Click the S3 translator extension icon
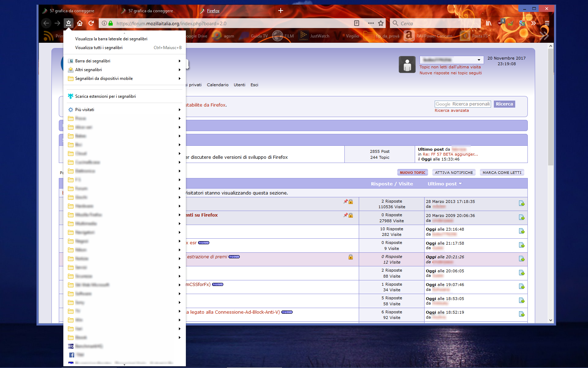This screenshot has height=368, width=588. click(x=522, y=23)
